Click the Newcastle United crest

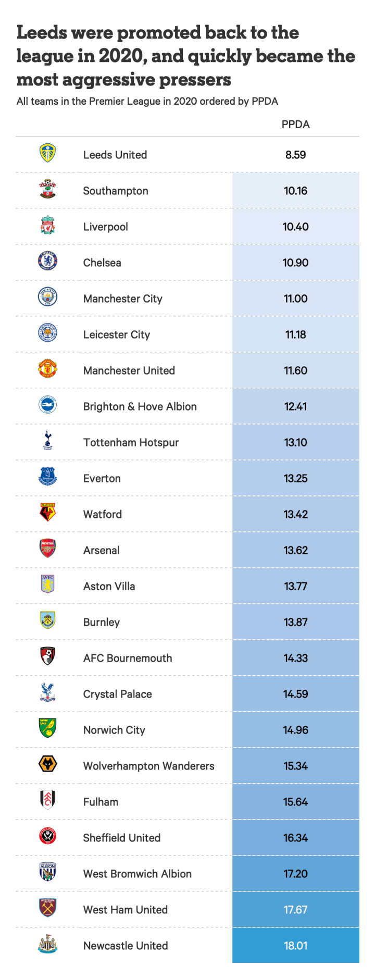[48, 945]
